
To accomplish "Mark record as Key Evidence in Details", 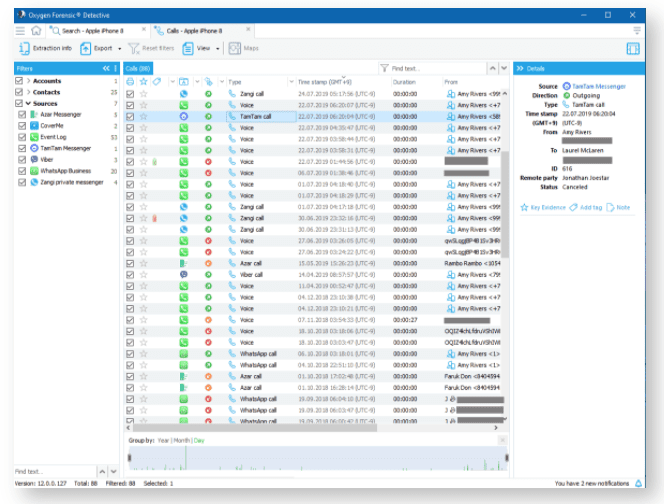I will tap(543, 207).
